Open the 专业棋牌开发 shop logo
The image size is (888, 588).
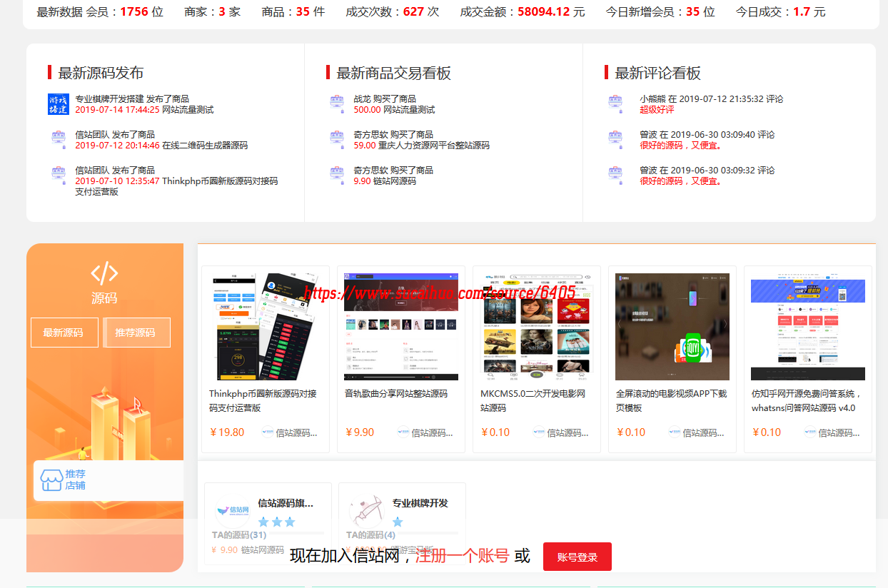coord(367,511)
